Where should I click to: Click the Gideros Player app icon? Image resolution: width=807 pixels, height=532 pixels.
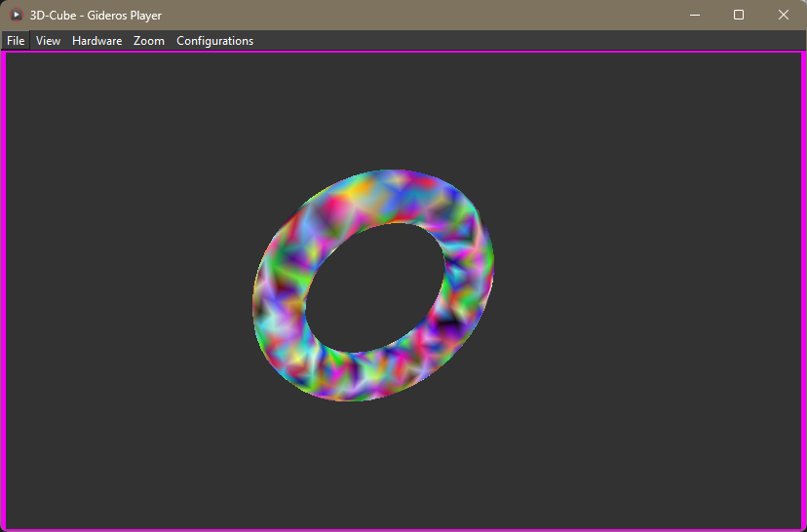16,15
